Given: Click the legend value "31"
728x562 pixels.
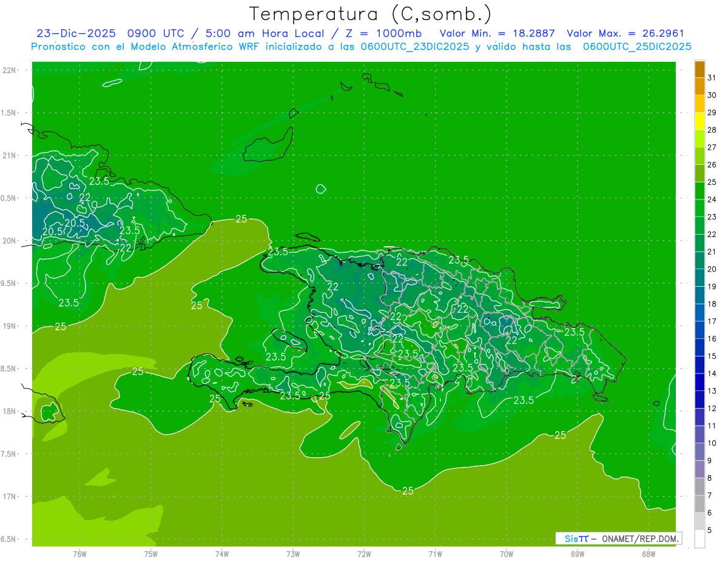Looking at the screenshot, I should click(712, 78).
